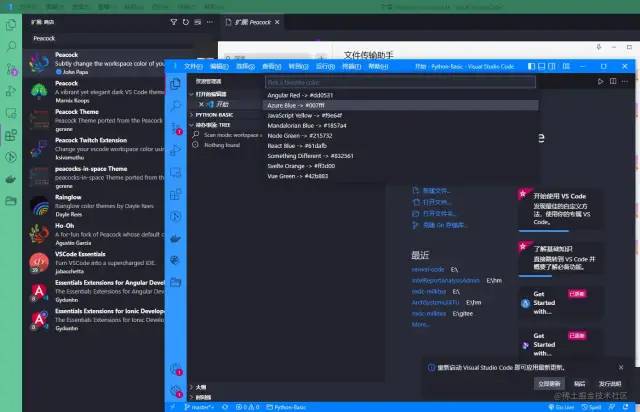Image resolution: width=640 pixels, height=412 pixels.
Task: Open editor more actions ellipsis in front window
Action: (x=624, y=82)
